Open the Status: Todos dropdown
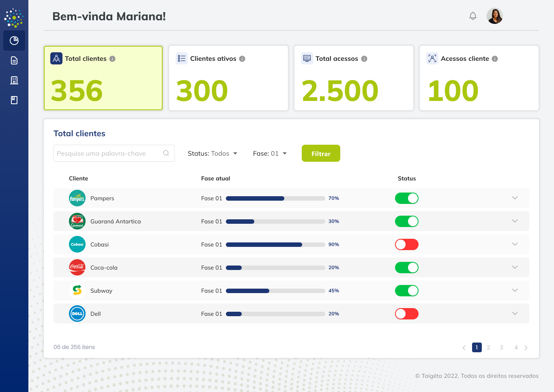Viewport: 554px width, 392px height. (x=212, y=154)
